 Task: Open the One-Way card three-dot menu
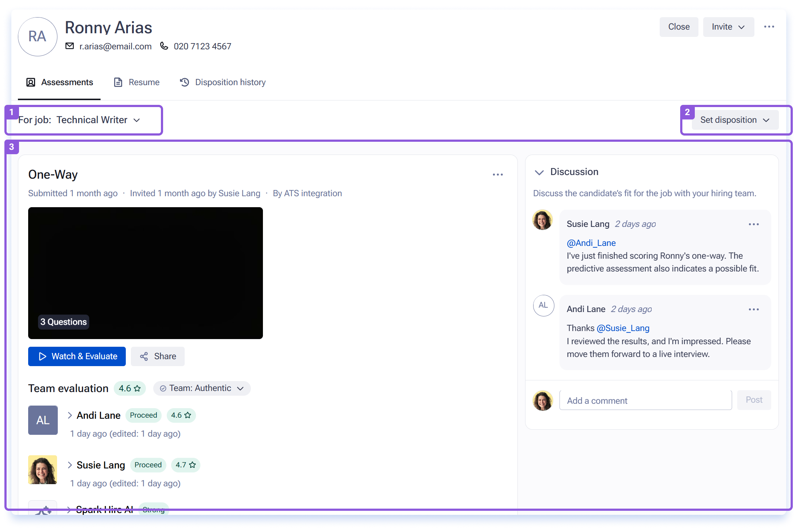(498, 175)
